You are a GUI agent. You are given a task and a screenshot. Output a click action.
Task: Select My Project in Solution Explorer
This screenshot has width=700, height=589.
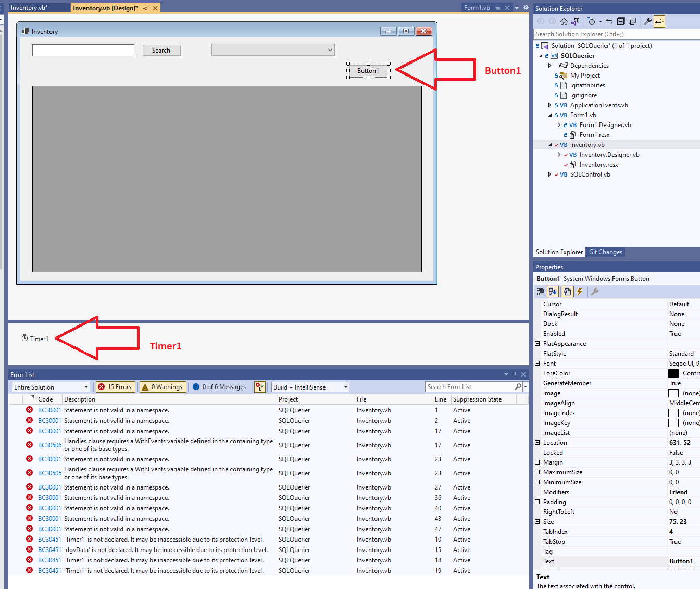585,76
